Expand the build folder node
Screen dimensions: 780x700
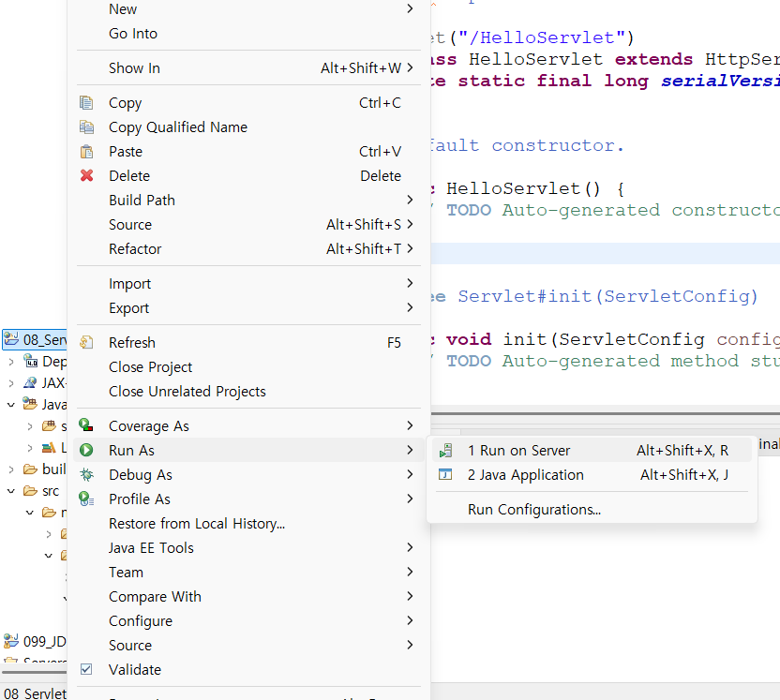(11, 469)
